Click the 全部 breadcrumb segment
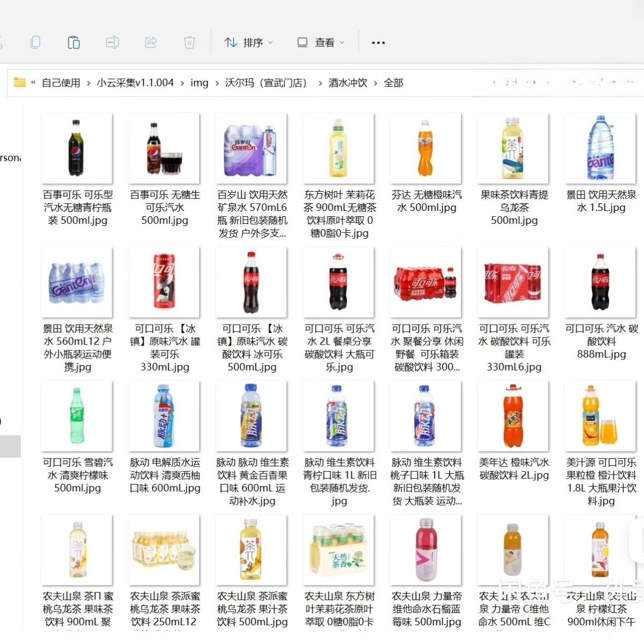 [x=393, y=83]
